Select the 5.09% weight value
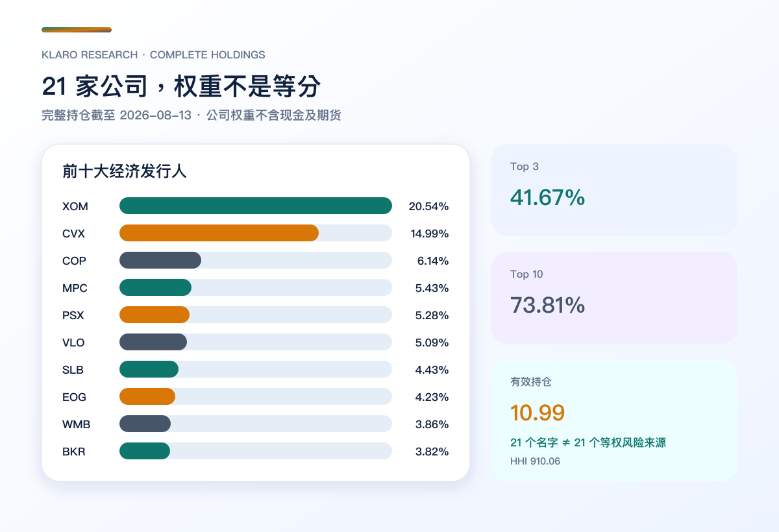Viewport: 779px width, 532px height. (x=432, y=343)
